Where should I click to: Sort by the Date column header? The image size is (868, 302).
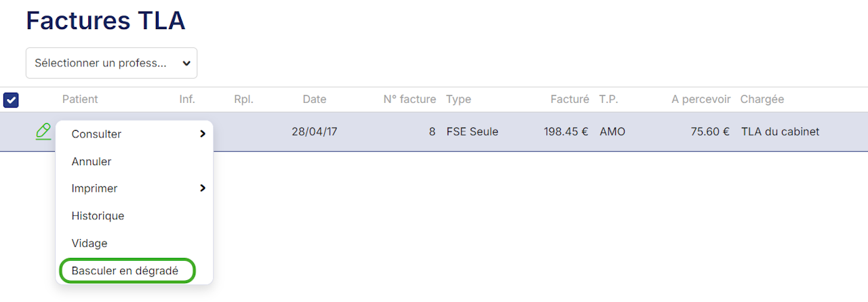(x=314, y=100)
